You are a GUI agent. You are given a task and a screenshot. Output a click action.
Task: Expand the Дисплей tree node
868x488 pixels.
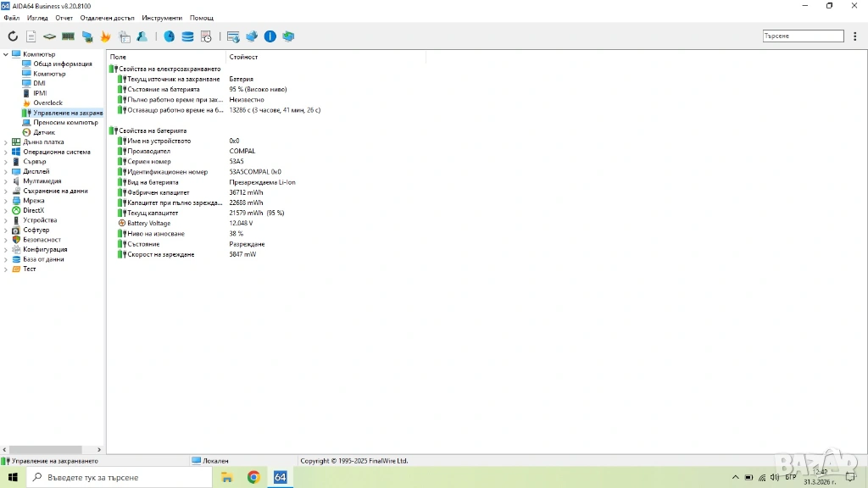tap(6, 172)
